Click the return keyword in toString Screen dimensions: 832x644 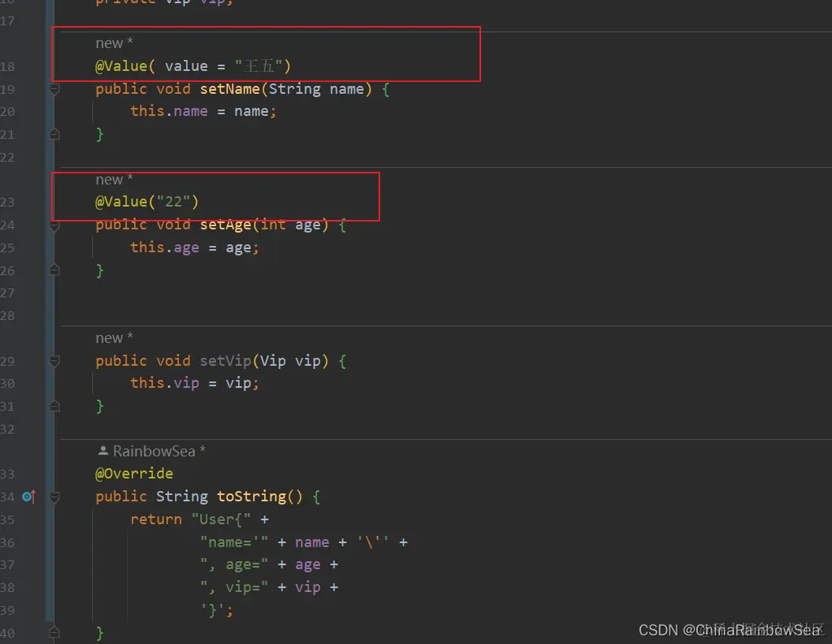[156, 519]
